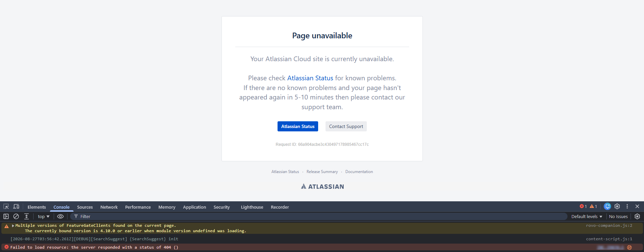Select the Console tab

[x=61, y=207]
